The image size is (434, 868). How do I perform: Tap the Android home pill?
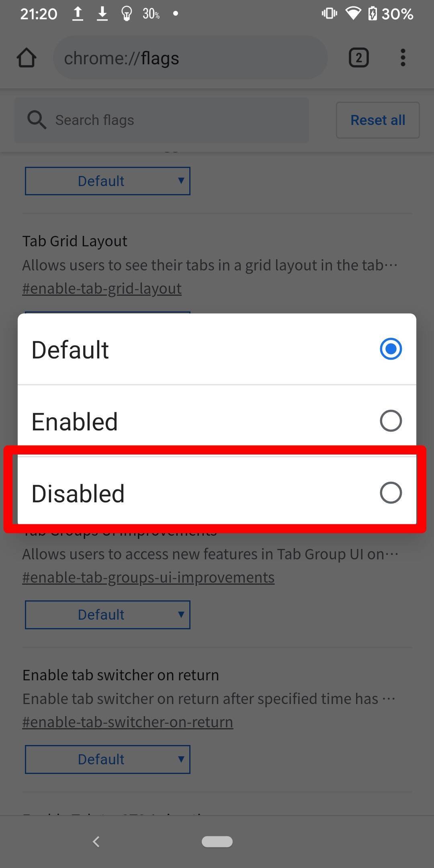pos(217,841)
